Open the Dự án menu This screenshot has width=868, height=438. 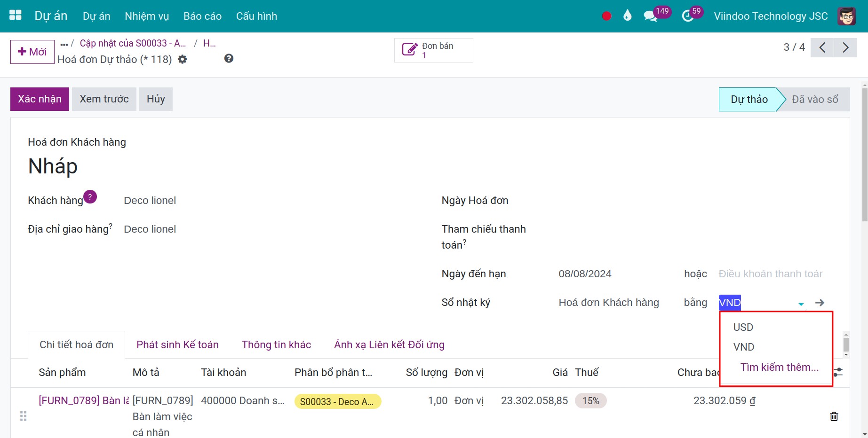click(96, 16)
